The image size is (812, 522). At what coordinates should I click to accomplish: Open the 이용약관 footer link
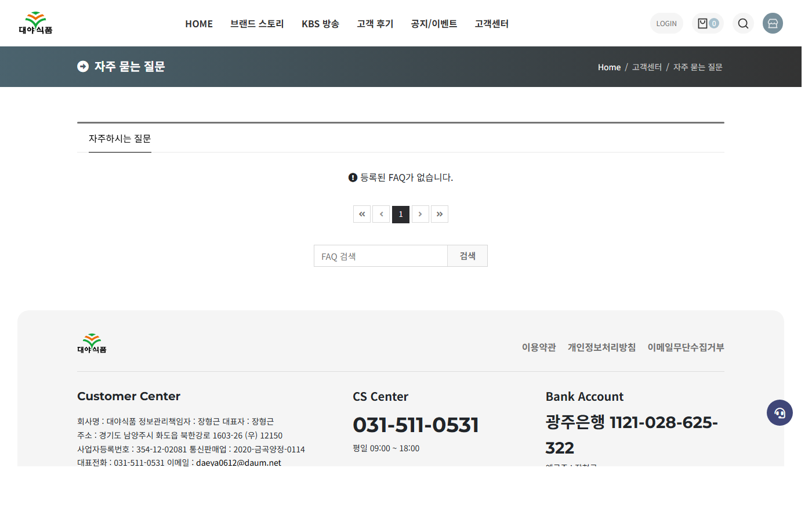[539, 347]
